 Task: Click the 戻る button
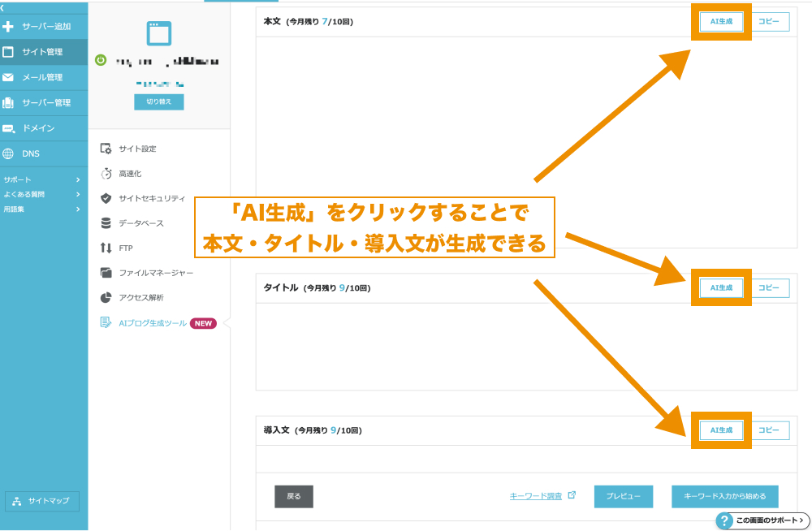294,496
